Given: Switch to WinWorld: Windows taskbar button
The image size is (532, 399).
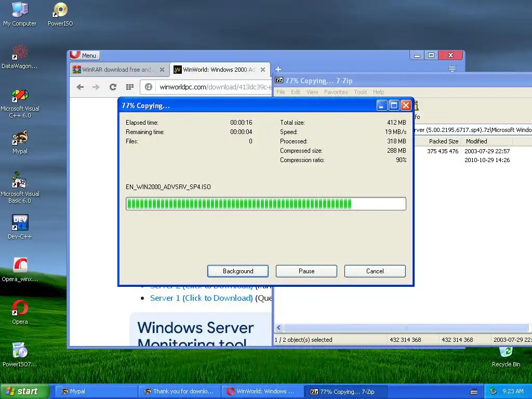Looking at the screenshot, I should 262,391.
